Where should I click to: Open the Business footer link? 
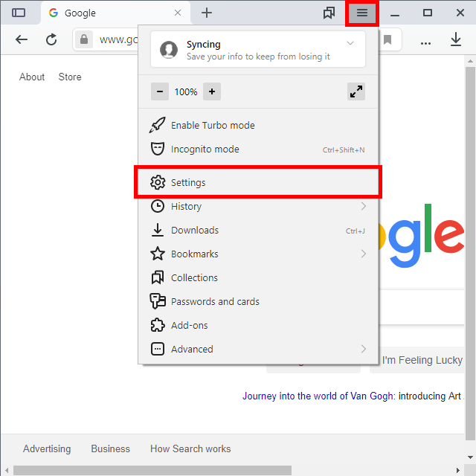point(111,448)
